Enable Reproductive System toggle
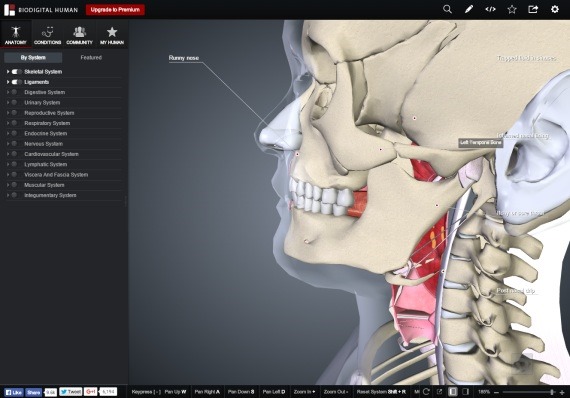 [x=15, y=113]
